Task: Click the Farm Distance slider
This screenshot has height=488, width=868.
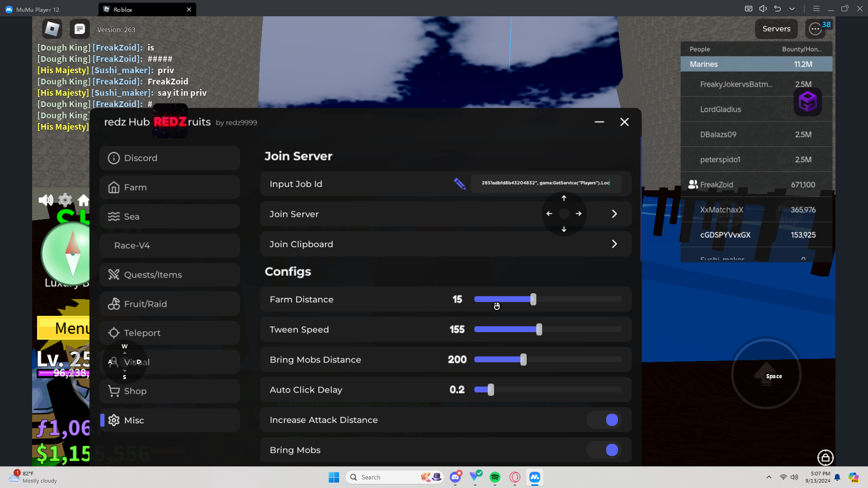Action: pos(547,299)
